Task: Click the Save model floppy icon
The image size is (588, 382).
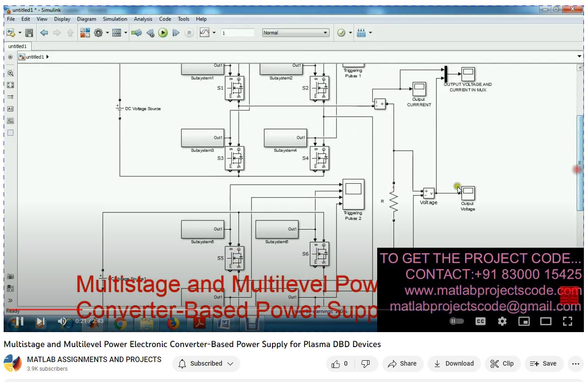Action: [x=29, y=33]
